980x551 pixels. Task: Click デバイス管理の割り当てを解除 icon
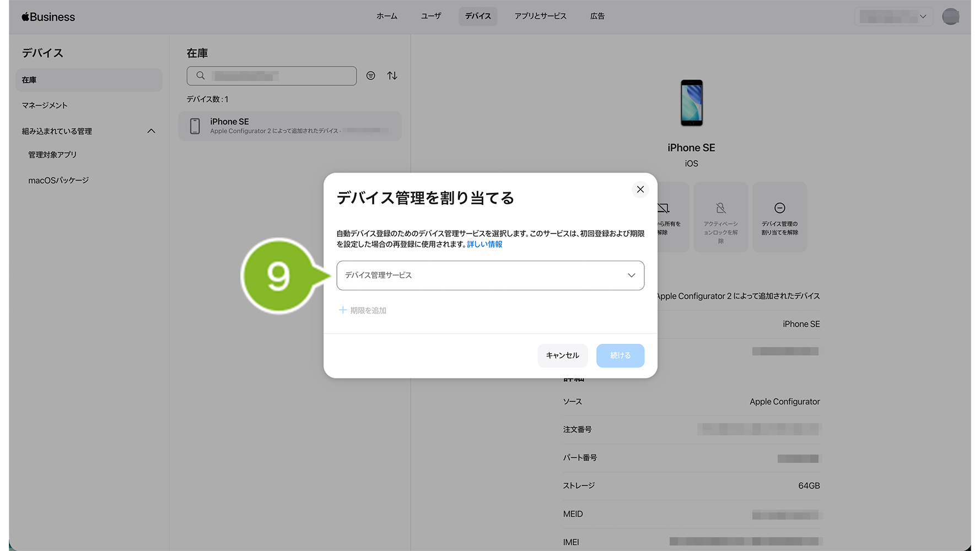[x=779, y=208]
